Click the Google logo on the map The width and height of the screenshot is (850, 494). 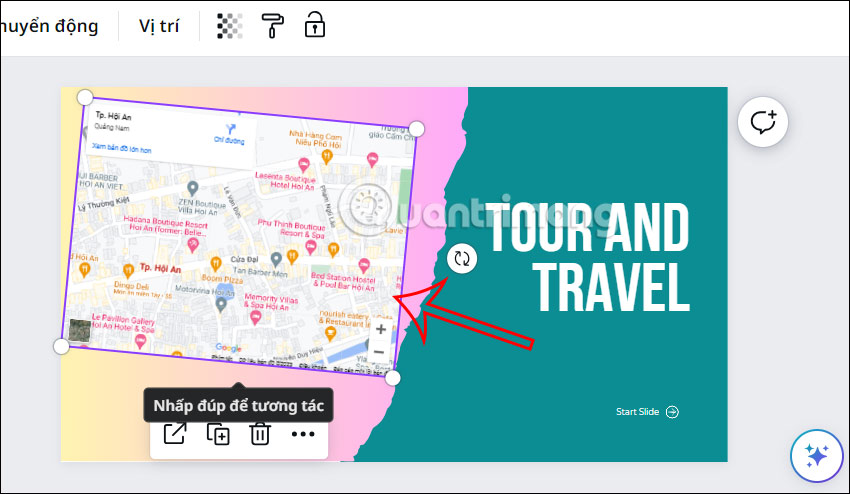click(228, 348)
